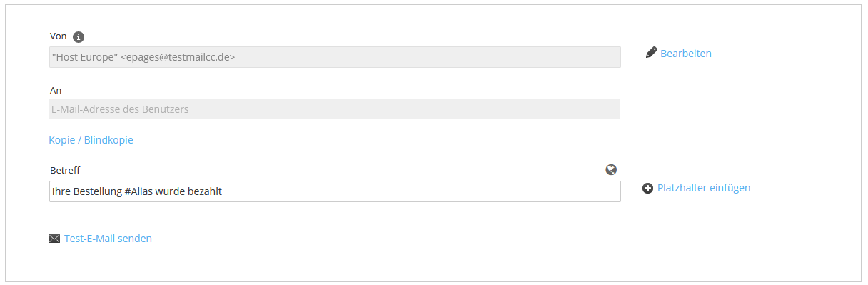Click the Von field label
The width and height of the screenshot is (868, 285).
59,36
